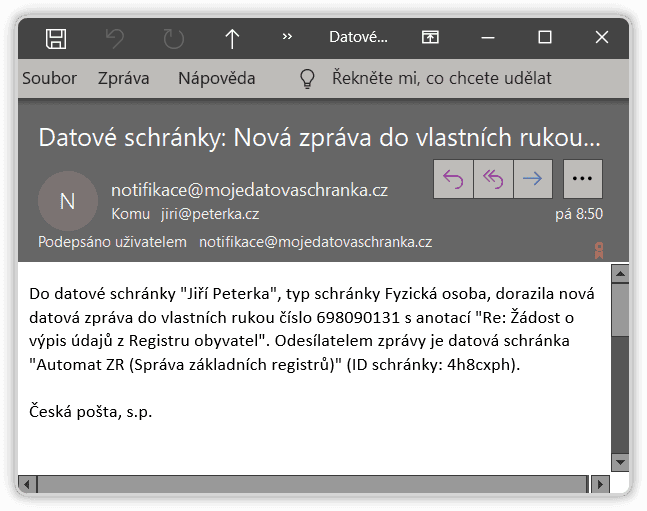Click the lightbulb Tell Me icon
The image size is (647, 511).
(x=307, y=78)
